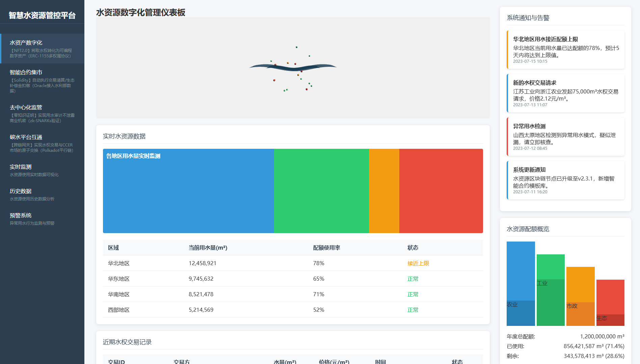The height and width of the screenshot is (364, 640).
Task: Go to 去中心化监管 section
Action: 42,113
